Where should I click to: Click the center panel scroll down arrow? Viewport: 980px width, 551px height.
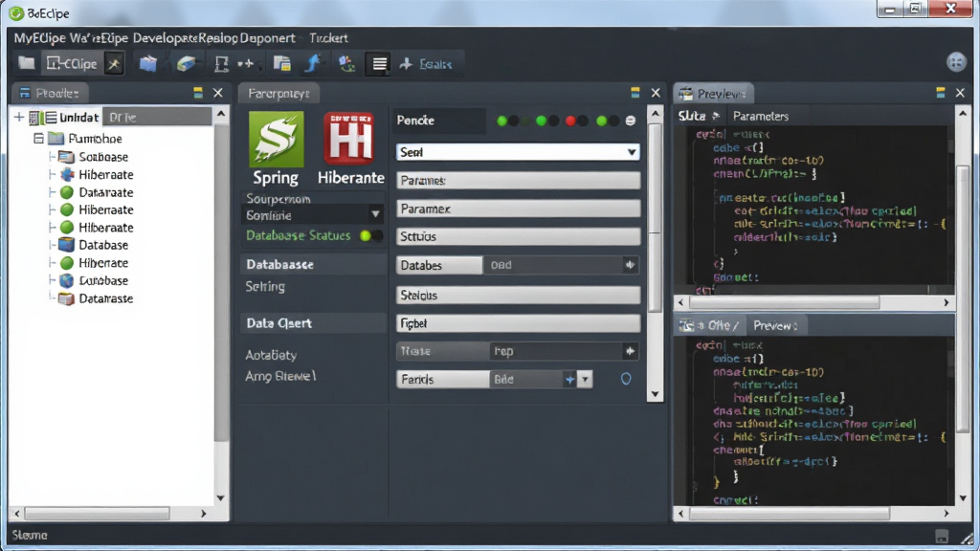pos(655,393)
